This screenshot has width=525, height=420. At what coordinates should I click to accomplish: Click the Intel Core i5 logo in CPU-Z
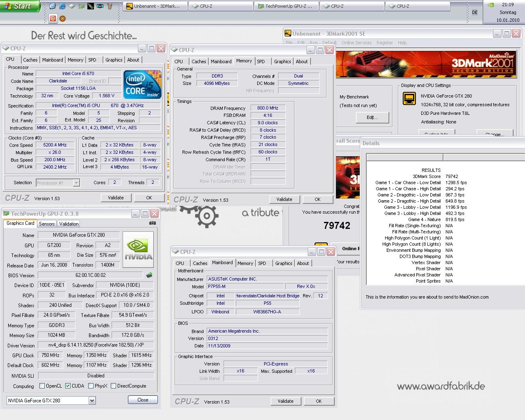coord(142,84)
